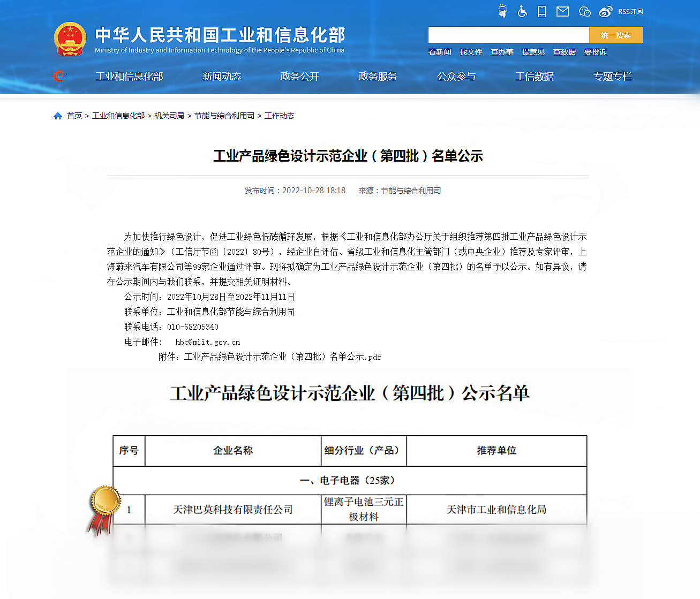This screenshot has width=700, height=599.
Task: Open the wheelchair accessibility icon
Action: coord(522,11)
